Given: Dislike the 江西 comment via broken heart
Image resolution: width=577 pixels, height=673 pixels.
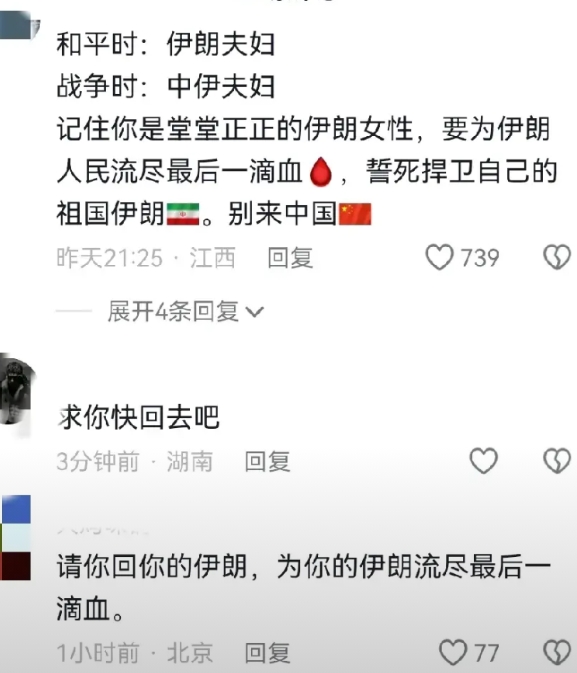Looking at the screenshot, I should pyautogui.click(x=557, y=257).
